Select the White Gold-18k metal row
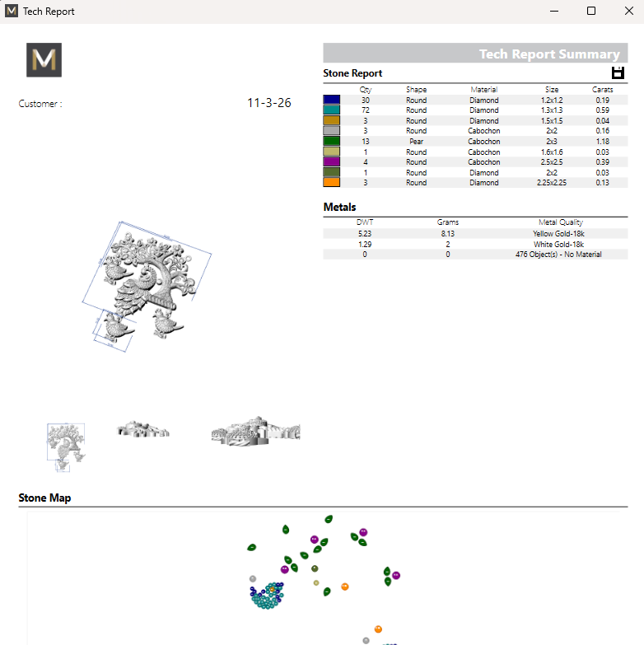The height and width of the screenshot is (645, 644). pyautogui.click(x=475, y=245)
